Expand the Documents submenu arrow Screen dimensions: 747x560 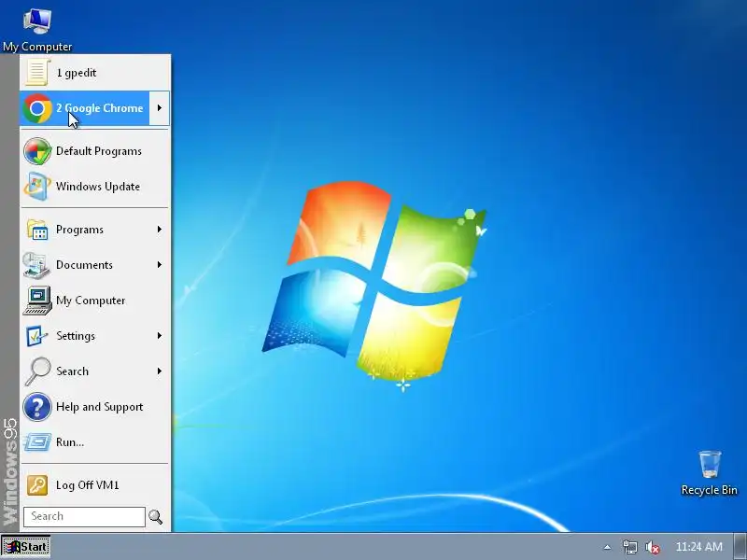coord(160,265)
